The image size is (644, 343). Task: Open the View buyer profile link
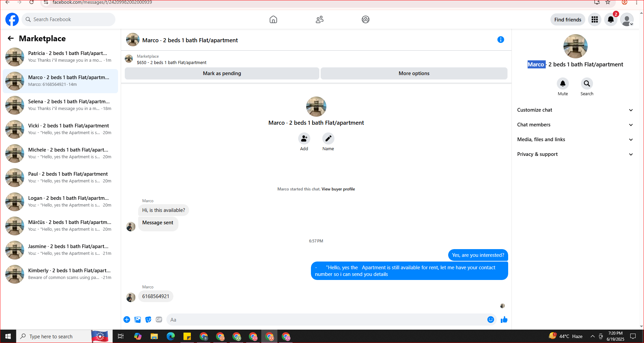[x=338, y=189]
